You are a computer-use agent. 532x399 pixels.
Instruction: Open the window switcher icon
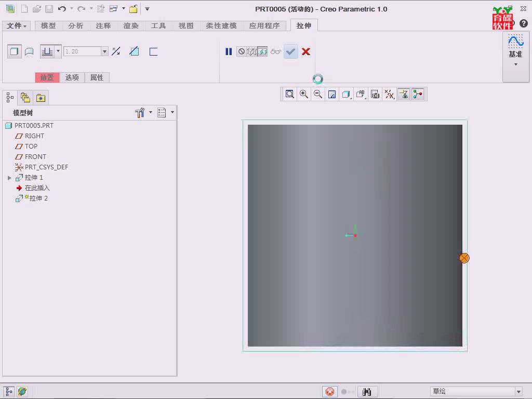113,9
